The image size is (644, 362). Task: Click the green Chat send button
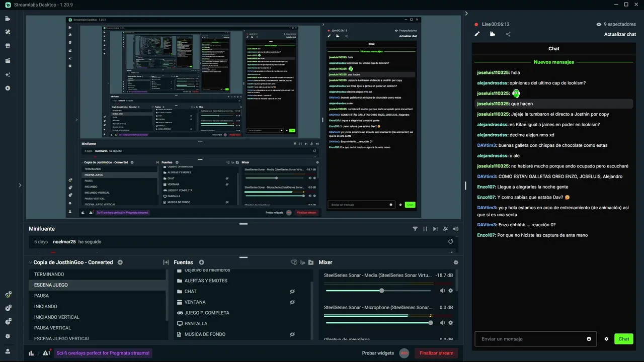click(624, 339)
